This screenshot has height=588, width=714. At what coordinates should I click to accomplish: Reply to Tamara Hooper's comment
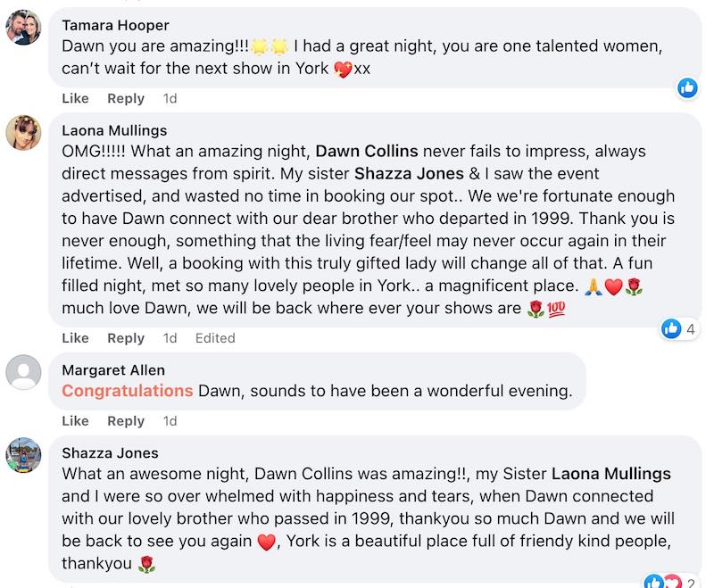[126, 98]
